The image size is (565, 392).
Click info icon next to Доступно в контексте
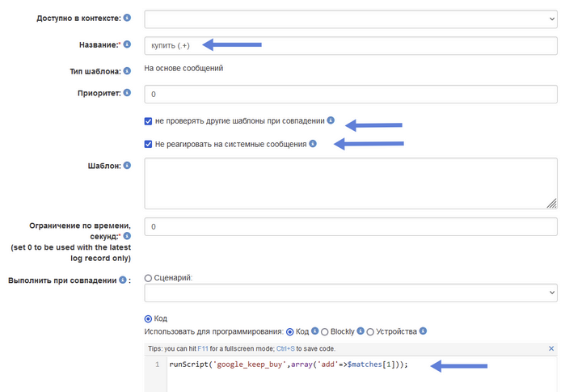coord(127,17)
